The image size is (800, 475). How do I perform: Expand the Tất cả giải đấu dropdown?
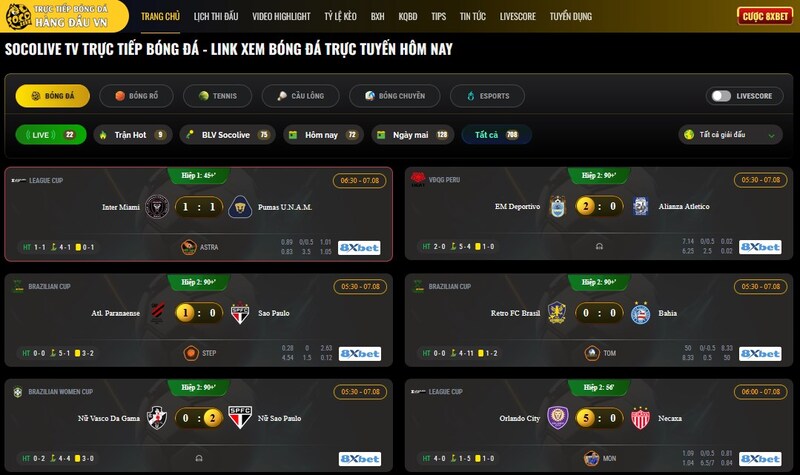(731, 135)
